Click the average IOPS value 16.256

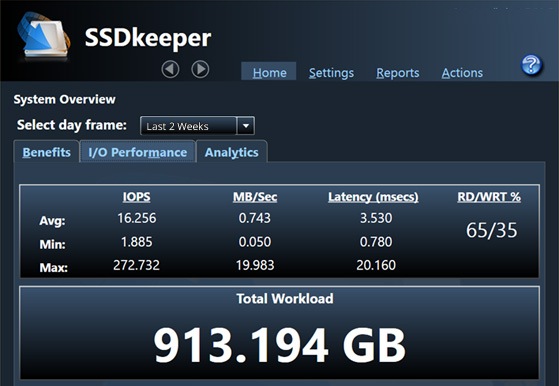[x=137, y=218]
